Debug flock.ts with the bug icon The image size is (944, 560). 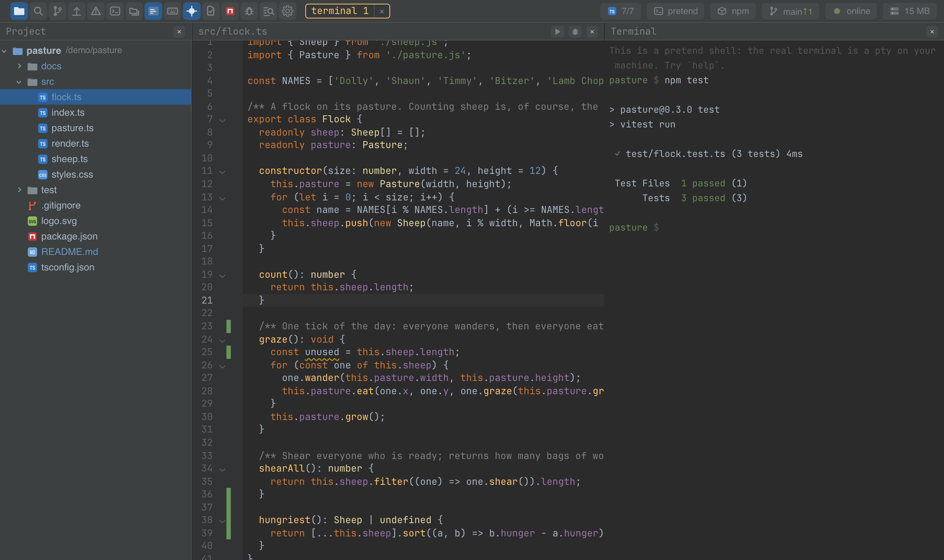tap(575, 32)
